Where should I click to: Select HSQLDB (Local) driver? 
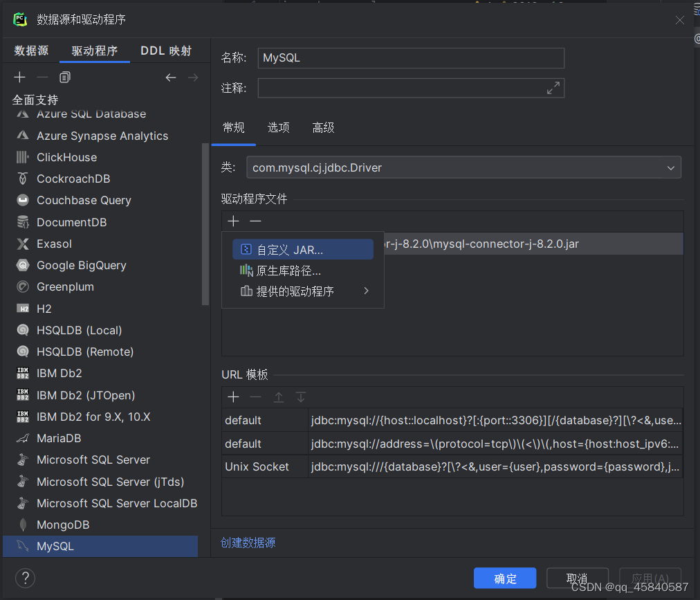click(100, 330)
